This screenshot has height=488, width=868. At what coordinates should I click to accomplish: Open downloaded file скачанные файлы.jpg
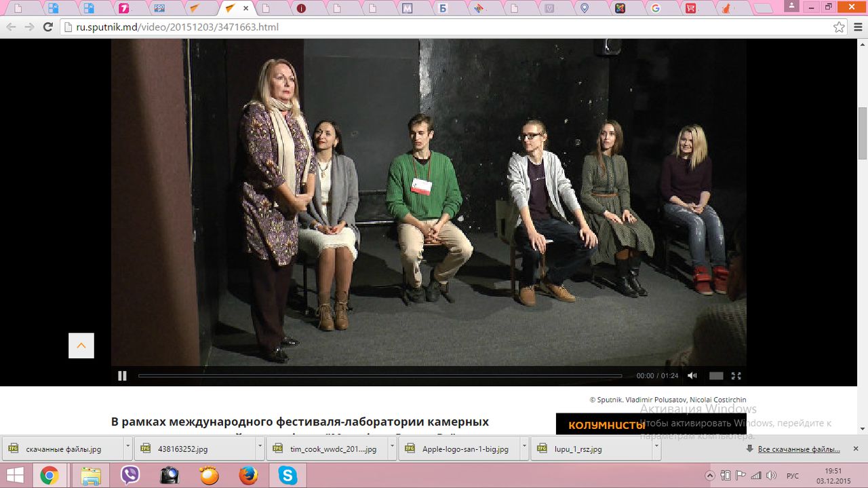pyautogui.click(x=63, y=449)
